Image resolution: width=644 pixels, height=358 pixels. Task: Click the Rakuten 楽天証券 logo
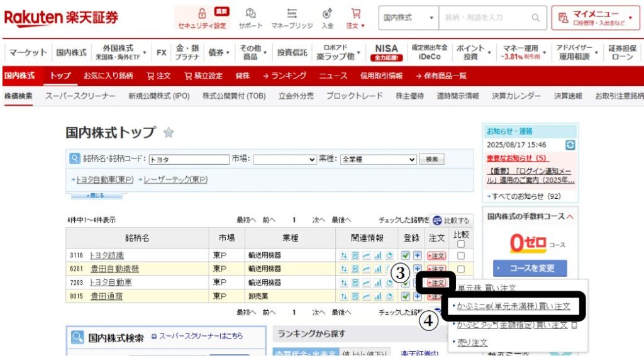61,18
